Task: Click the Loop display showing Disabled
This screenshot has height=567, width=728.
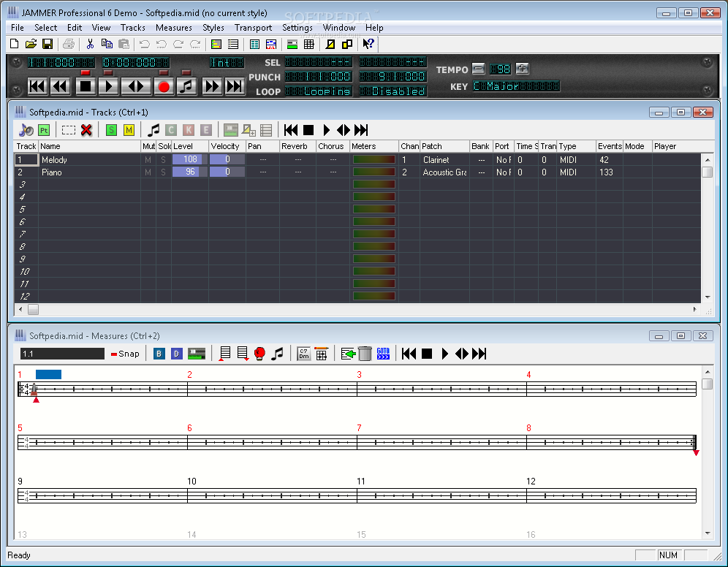Action: pyautogui.click(x=393, y=91)
